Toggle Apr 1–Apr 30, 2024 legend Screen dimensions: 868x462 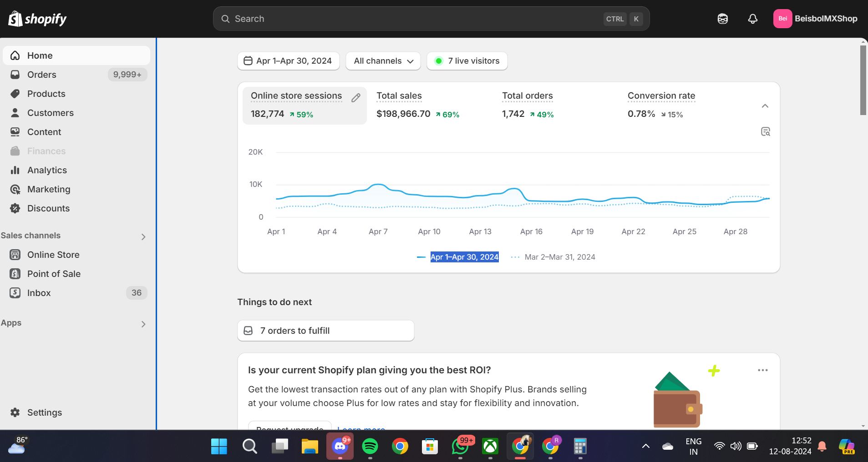tap(458, 257)
